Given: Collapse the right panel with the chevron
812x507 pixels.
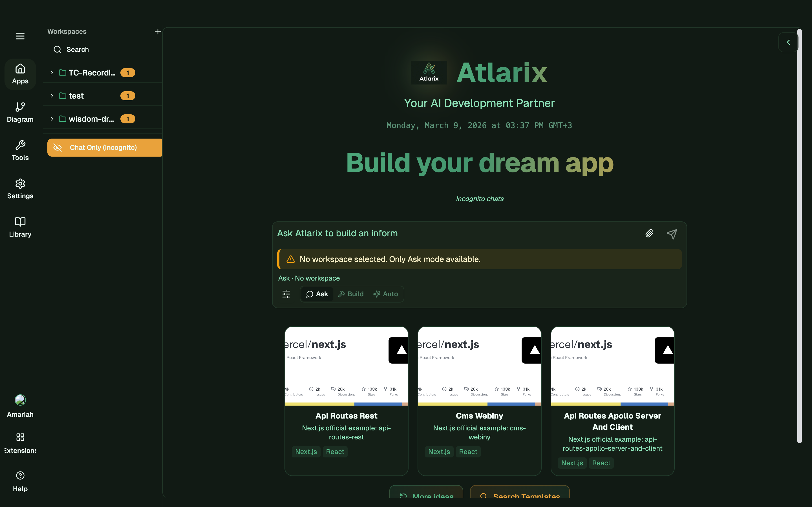Looking at the screenshot, I should click(788, 42).
